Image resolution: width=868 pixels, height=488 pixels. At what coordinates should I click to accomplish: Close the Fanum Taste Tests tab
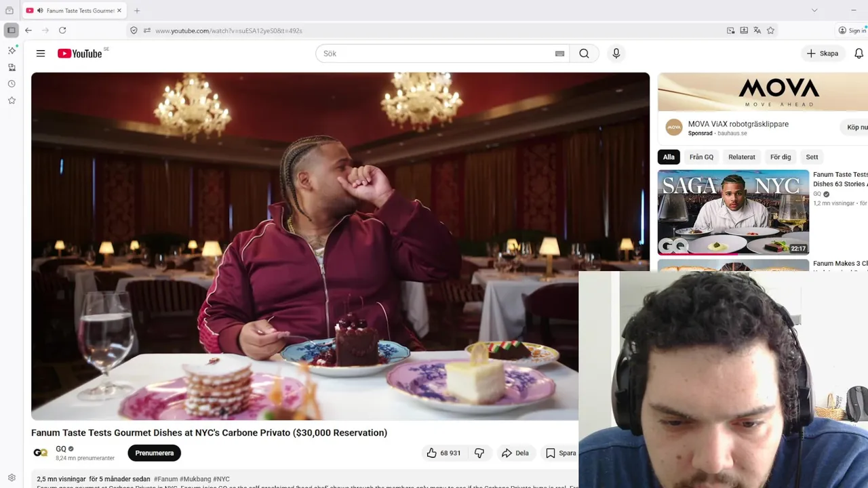pyautogui.click(x=120, y=11)
